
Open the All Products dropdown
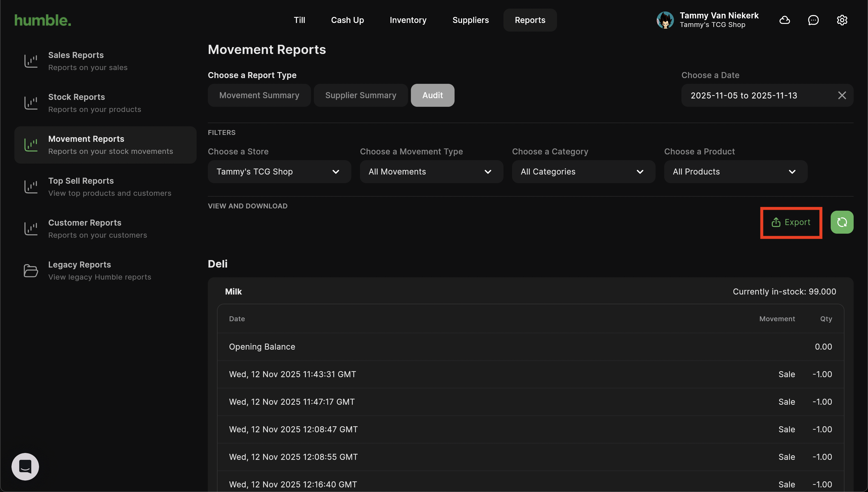click(x=735, y=172)
